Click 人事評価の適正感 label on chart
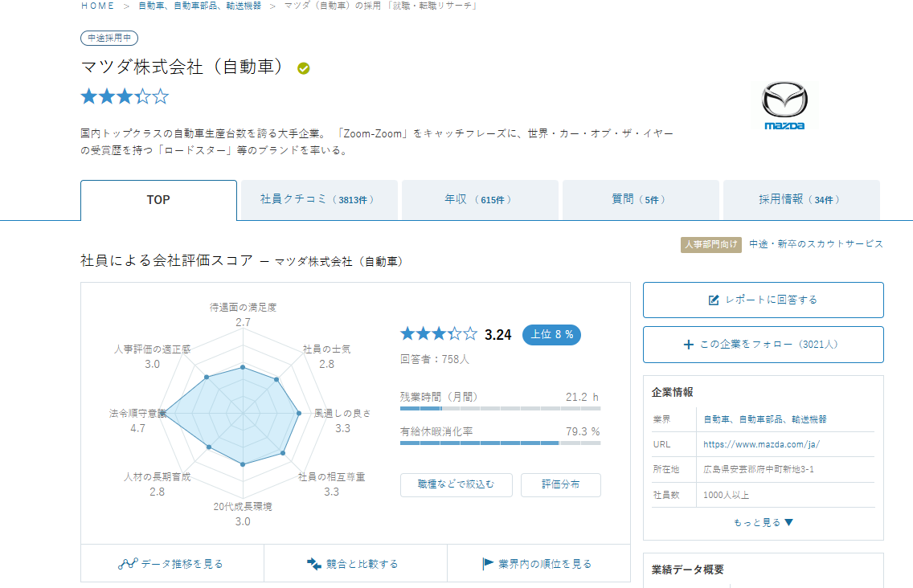913x588 pixels. pos(152,349)
